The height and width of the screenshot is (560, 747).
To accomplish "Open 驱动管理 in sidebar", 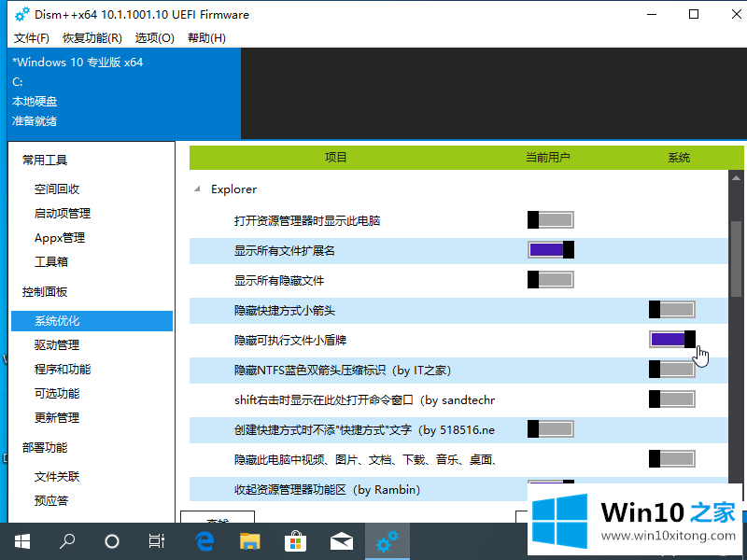I will coord(57,345).
